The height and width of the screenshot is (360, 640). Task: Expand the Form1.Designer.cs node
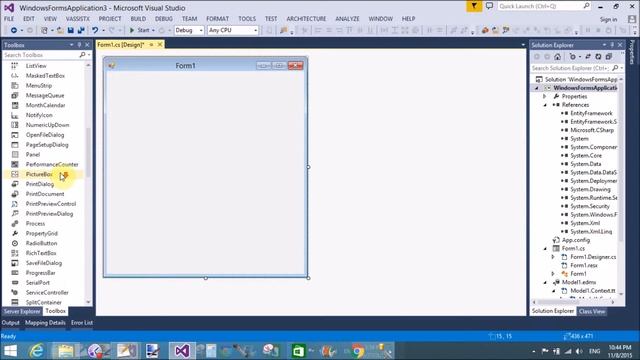(x=553, y=257)
